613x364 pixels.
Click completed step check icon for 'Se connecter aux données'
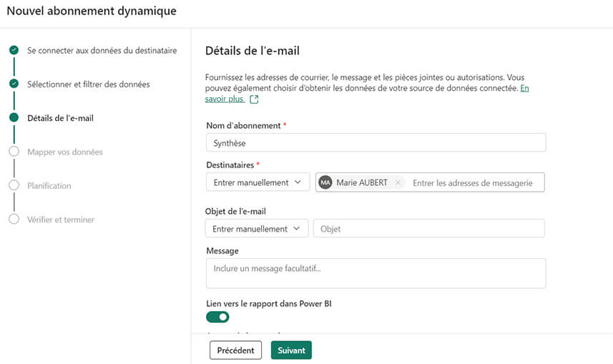(x=14, y=50)
